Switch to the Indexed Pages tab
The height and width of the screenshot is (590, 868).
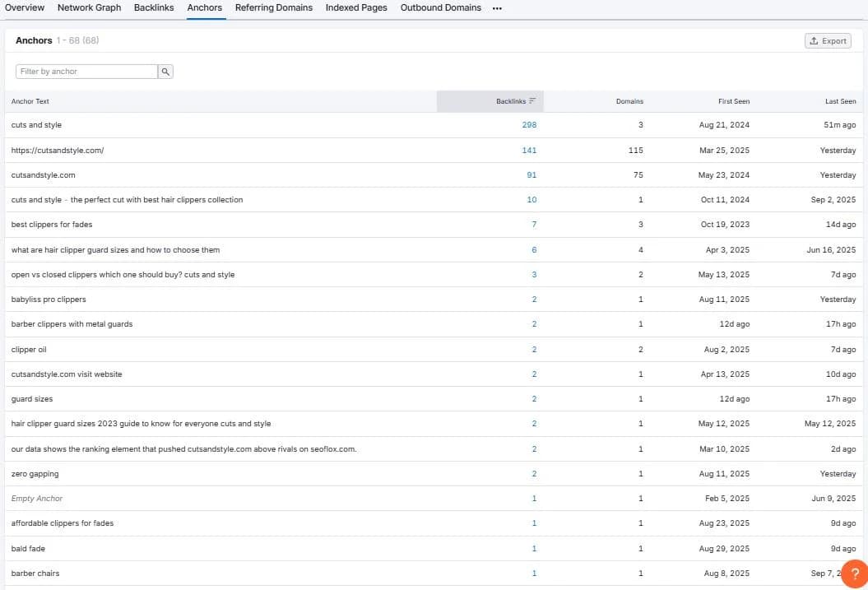356,7
